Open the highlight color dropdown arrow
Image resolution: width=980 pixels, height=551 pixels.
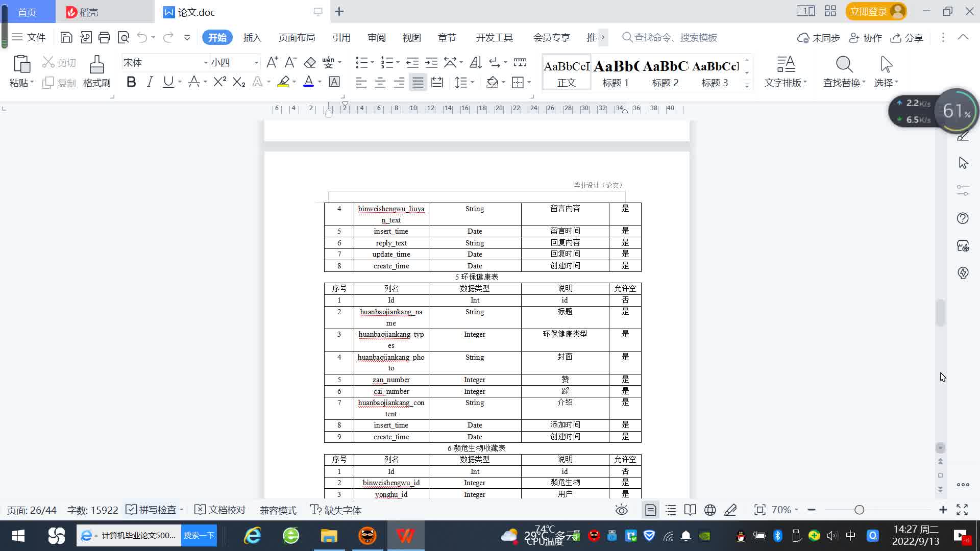coord(295,82)
